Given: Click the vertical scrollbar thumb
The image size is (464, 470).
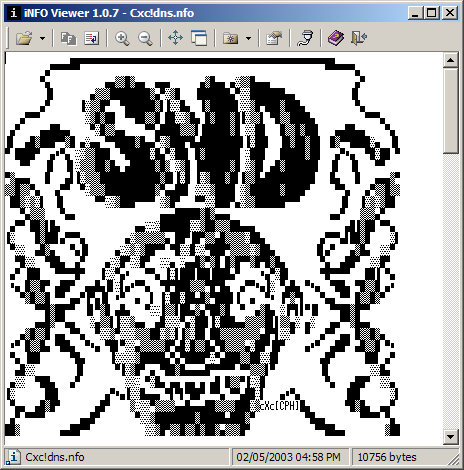Looking at the screenshot, I should [450, 111].
